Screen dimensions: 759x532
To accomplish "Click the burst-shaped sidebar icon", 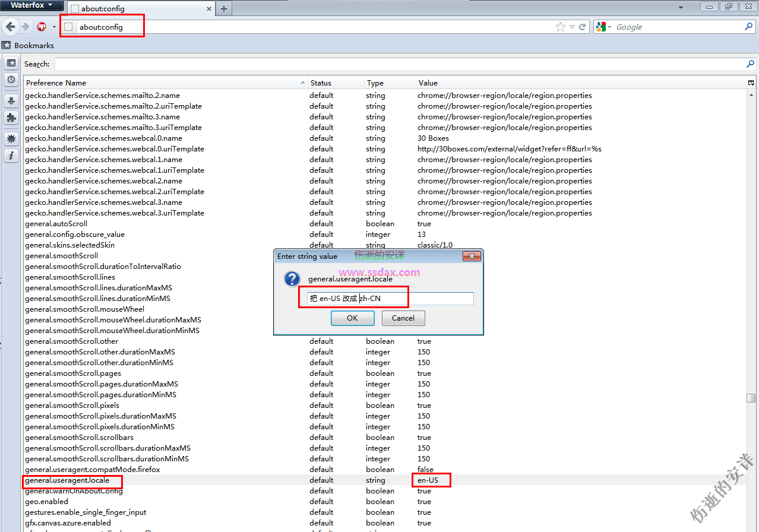I will point(11,139).
